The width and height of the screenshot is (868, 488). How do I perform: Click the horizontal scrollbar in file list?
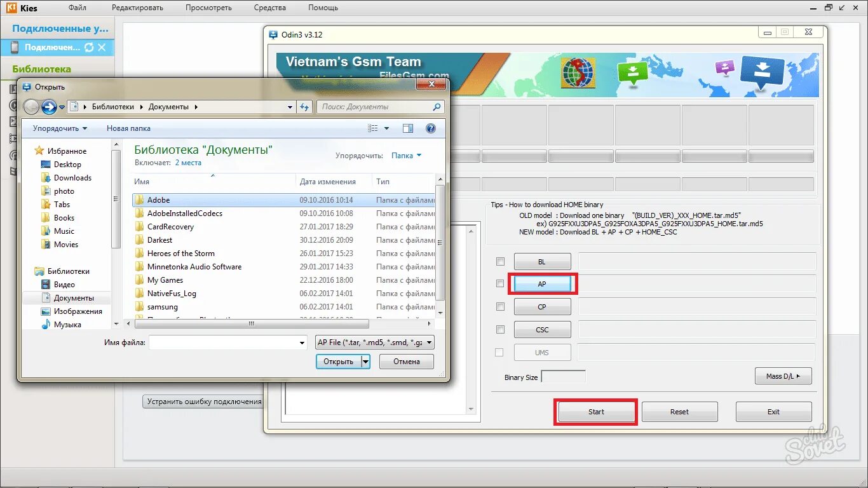[251, 324]
